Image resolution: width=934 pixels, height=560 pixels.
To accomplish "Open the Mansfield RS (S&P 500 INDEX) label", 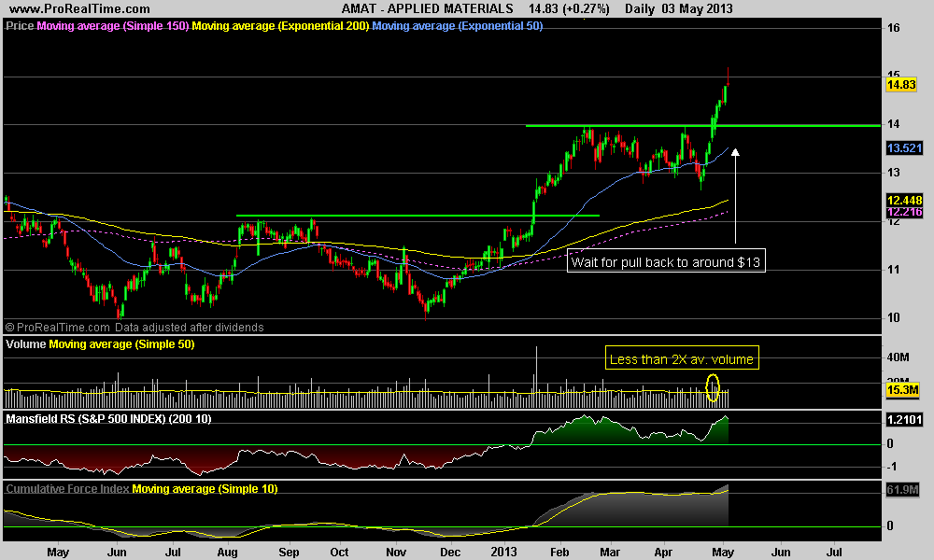I will [x=108, y=419].
